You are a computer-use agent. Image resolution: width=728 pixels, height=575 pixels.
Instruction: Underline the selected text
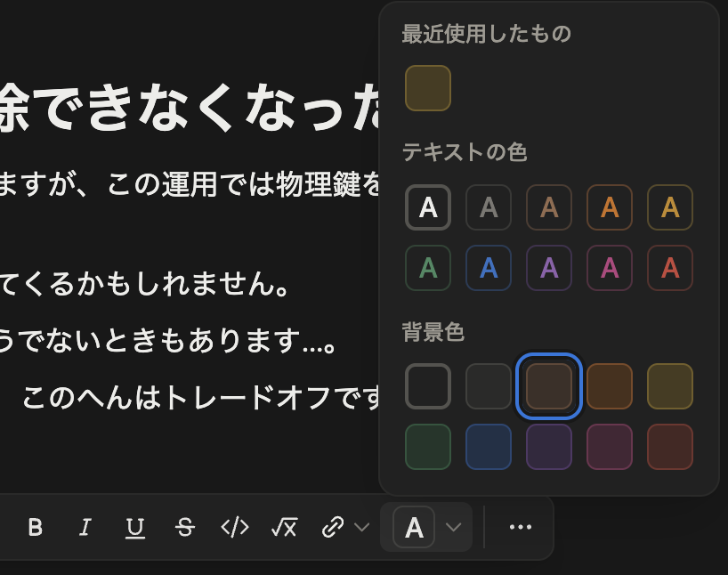(x=135, y=528)
